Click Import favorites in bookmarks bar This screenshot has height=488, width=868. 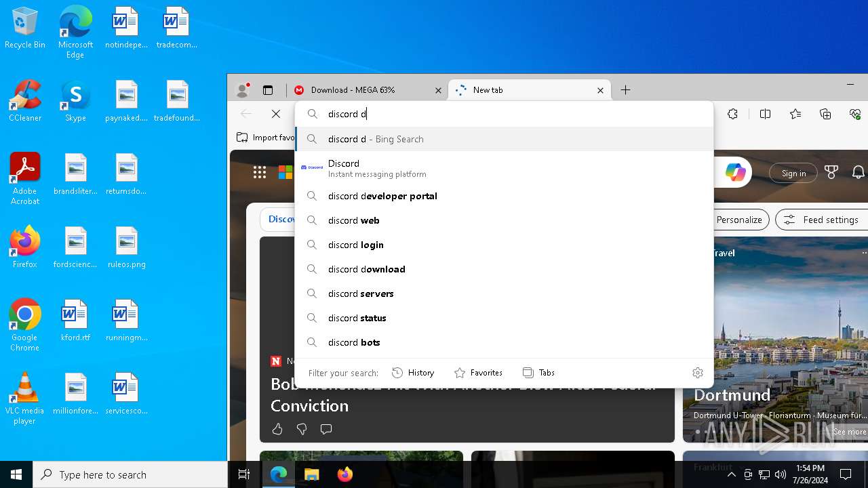point(265,138)
